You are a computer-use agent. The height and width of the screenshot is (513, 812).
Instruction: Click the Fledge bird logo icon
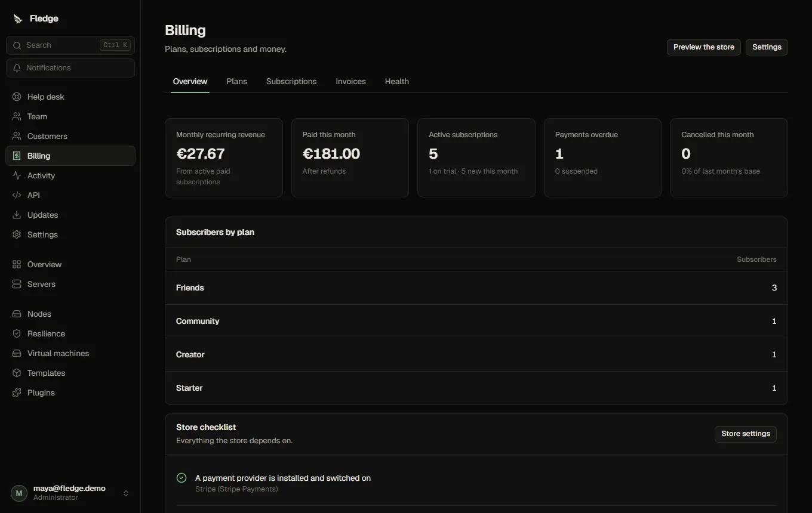[x=17, y=18]
